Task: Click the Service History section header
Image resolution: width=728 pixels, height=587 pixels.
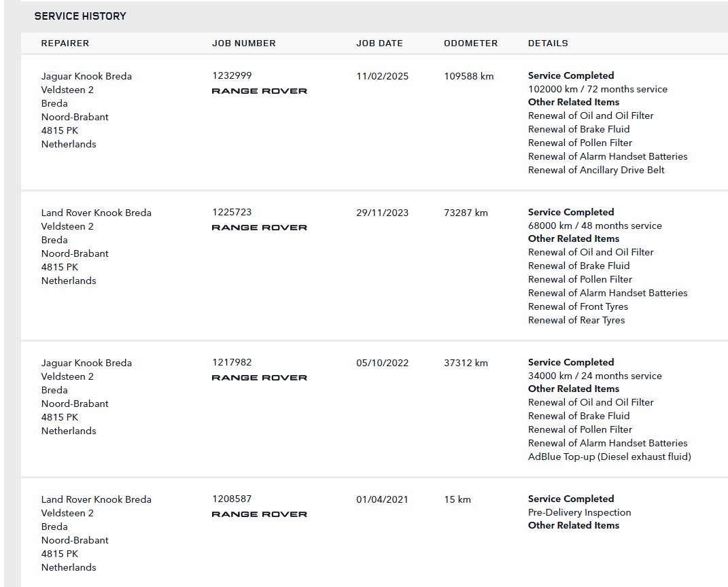Action: [80, 16]
